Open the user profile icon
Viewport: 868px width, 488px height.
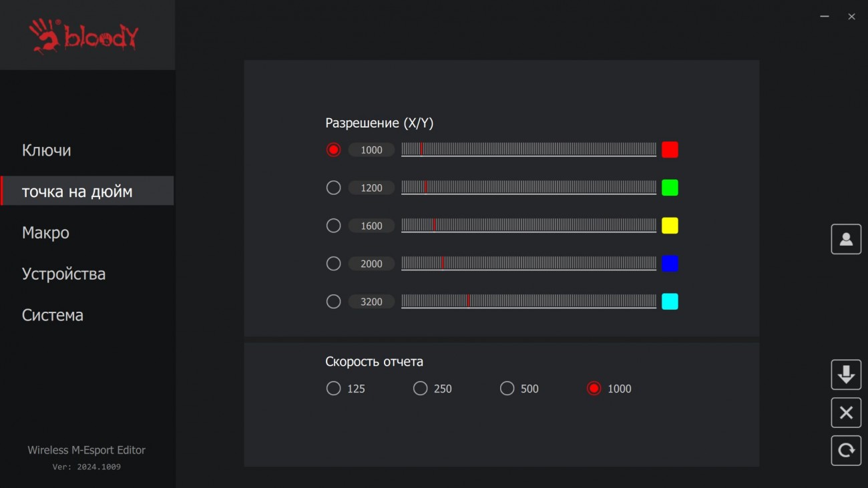(846, 239)
